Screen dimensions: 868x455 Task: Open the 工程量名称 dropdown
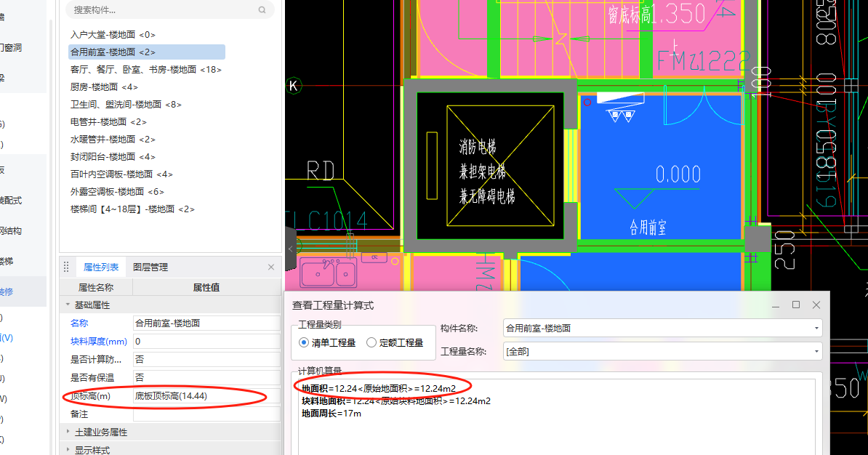click(x=662, y=352)
